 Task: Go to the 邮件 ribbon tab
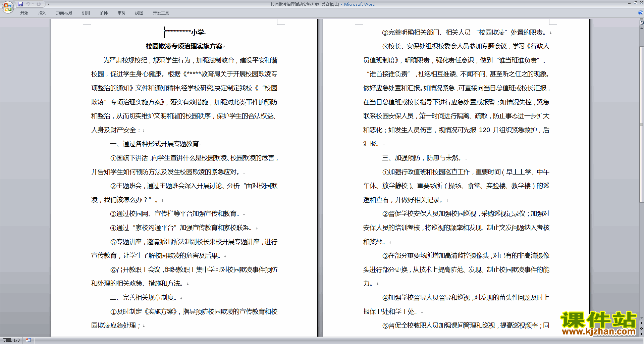pyautogui.click(x=104, y=13)
